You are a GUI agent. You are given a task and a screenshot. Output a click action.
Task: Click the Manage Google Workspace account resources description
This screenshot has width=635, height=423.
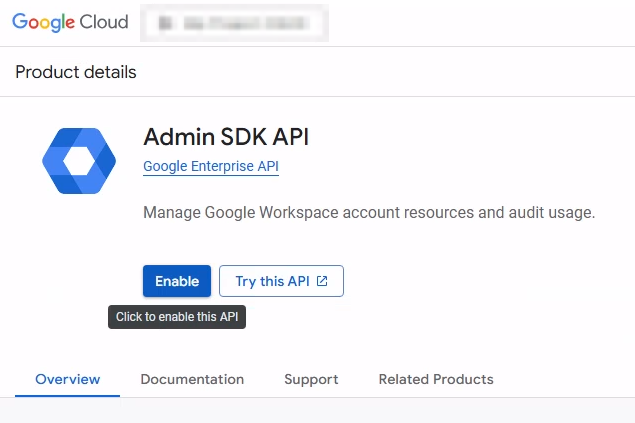coord(369,213)
